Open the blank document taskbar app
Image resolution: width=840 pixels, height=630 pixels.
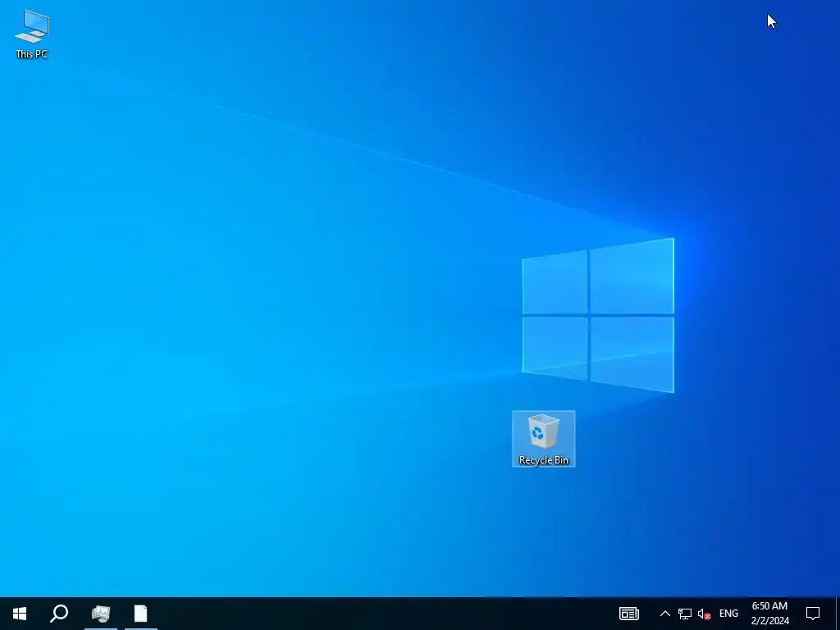pos(141,614)
